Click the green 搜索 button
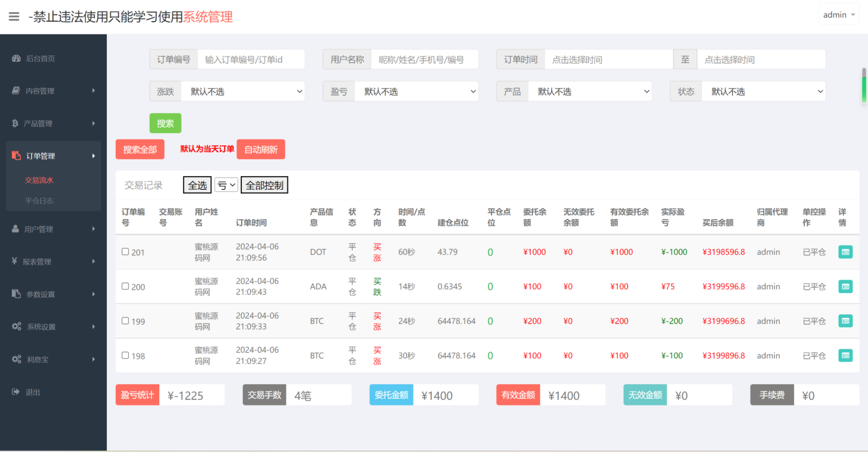This screenshot has height=452, width=868. (x=165, y=123)
